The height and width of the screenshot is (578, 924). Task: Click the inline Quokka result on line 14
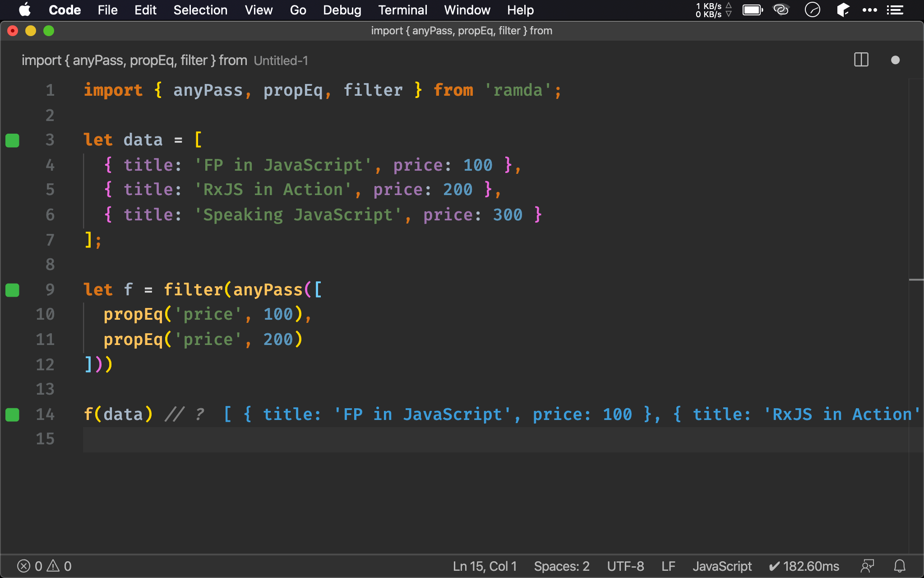tap(572, 414)
